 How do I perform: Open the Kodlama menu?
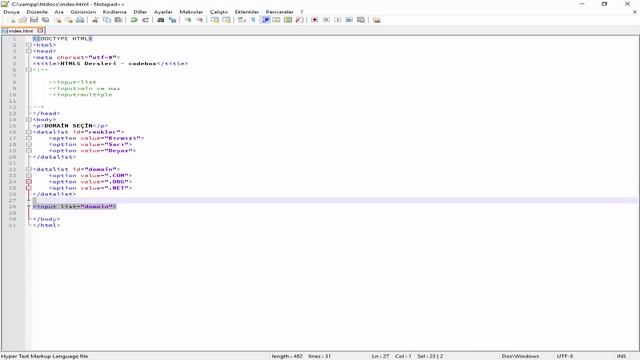[x=115, y=12]
